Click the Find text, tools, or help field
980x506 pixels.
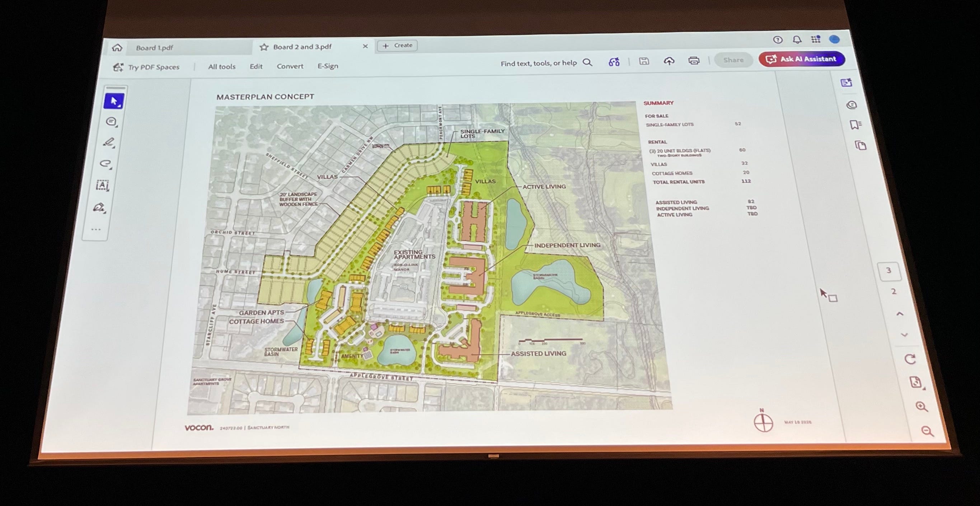point(546,63)
